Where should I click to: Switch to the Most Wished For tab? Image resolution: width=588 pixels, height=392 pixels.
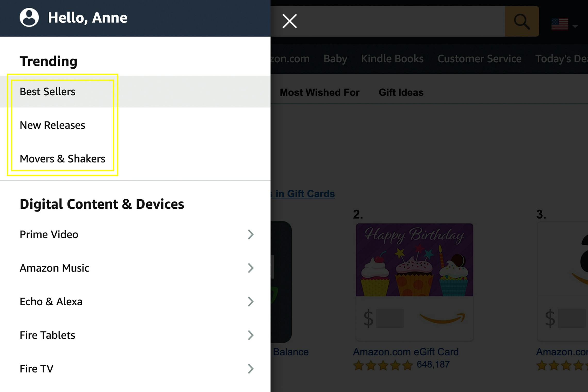click(x=320, y=92)
